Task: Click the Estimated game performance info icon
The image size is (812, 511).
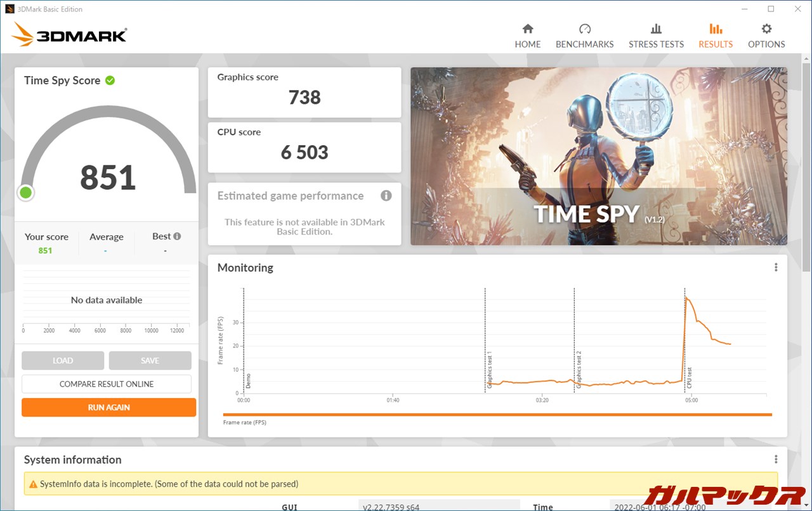Action: click(386, 196)
